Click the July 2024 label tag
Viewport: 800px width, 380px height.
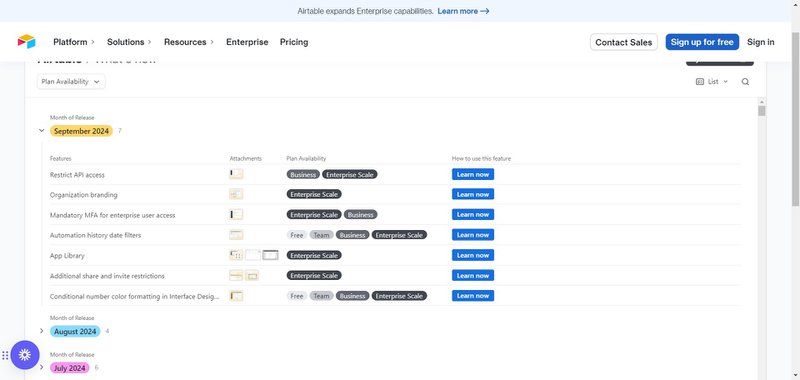coord(69,368)
